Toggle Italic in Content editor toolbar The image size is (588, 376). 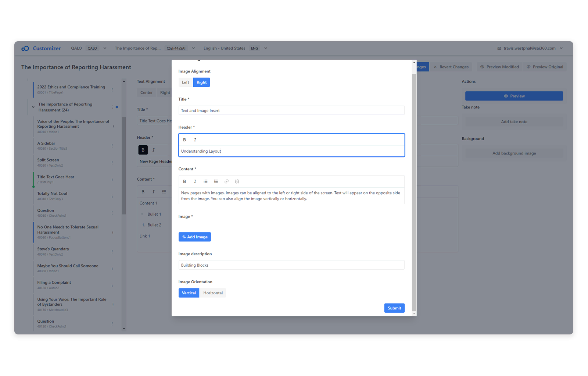195,181
